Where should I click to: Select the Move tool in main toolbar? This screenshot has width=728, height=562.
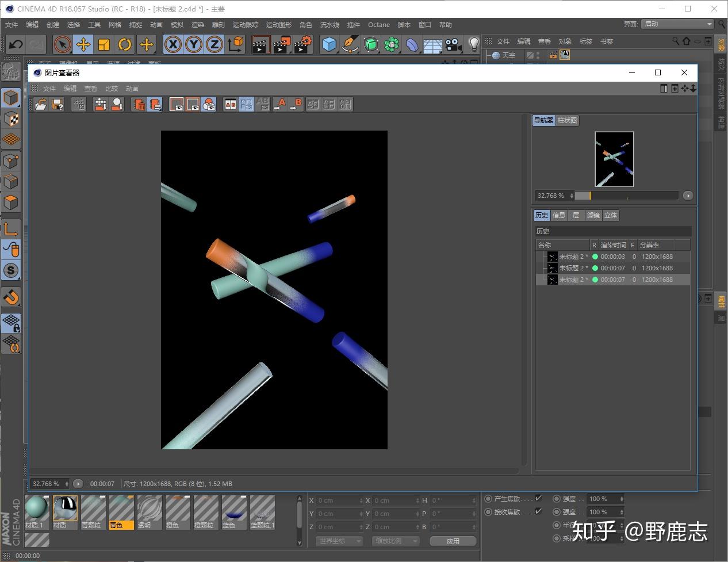tap(83, 44)
